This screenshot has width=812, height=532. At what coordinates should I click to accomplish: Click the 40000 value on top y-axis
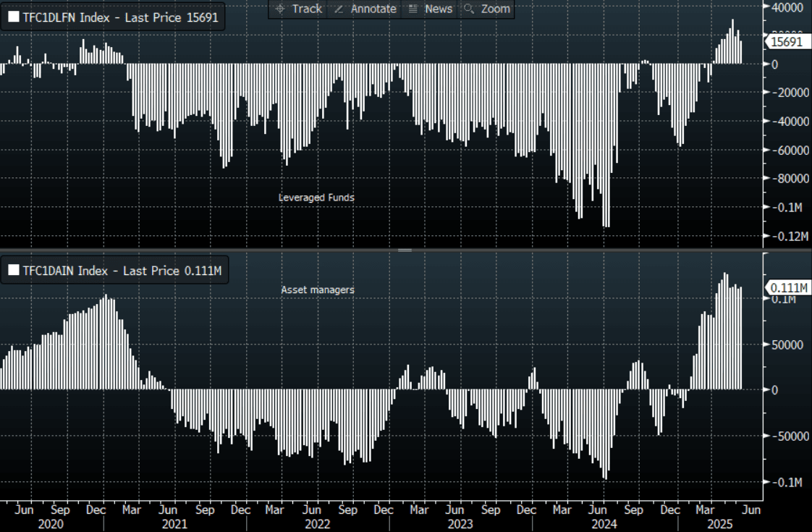click(x=786, y=7)
